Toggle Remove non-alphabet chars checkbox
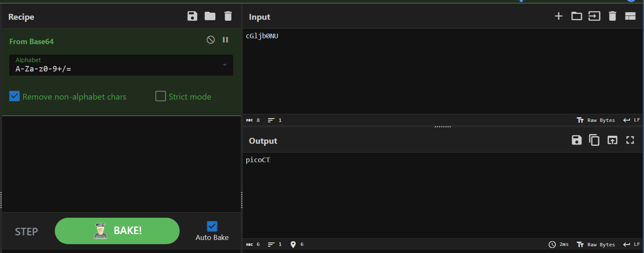 pos(15,97)
